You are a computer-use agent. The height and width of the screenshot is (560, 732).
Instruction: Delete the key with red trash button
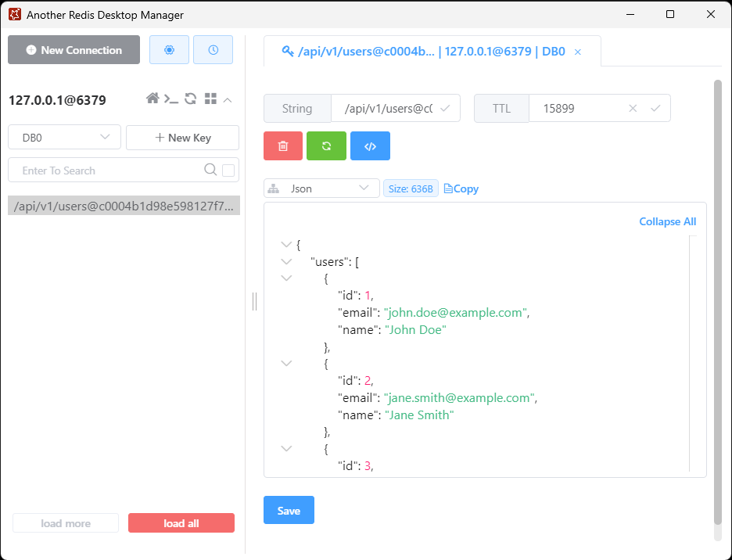(283, 145)
